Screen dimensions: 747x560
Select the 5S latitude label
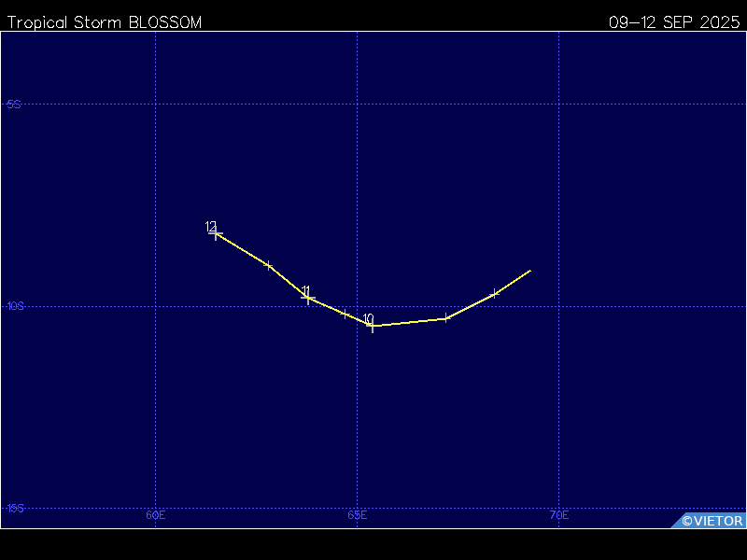(14, 105)
